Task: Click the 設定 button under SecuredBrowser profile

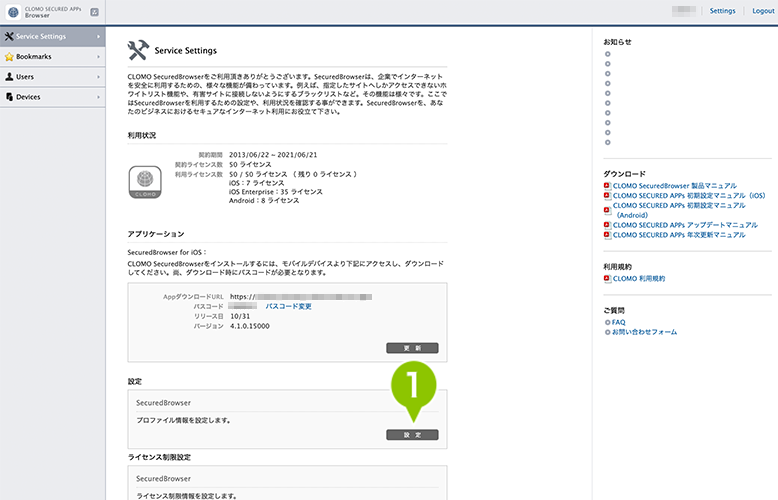Action: click(412, 435)
